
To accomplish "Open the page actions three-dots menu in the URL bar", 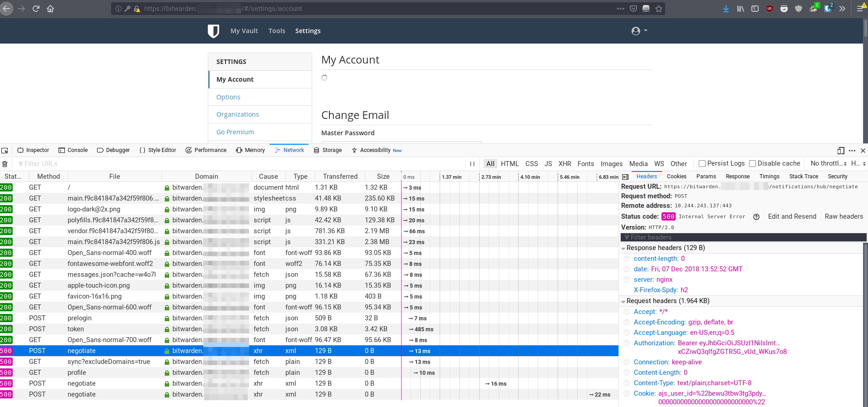I will [620, 9].
